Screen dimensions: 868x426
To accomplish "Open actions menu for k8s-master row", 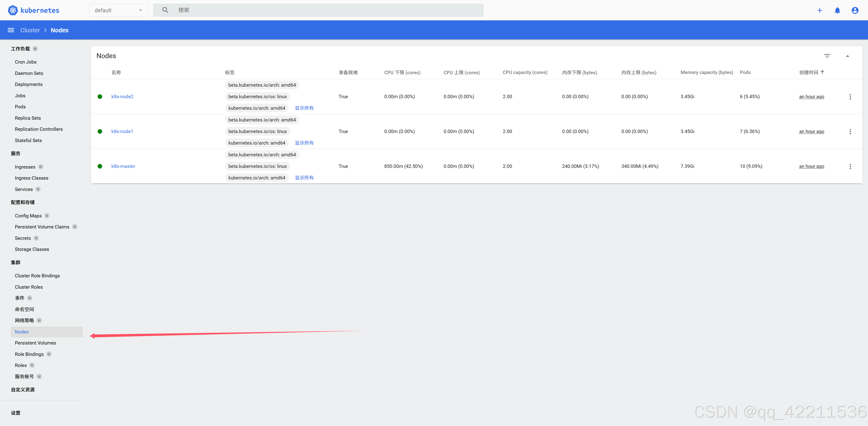I will point(850,166).
